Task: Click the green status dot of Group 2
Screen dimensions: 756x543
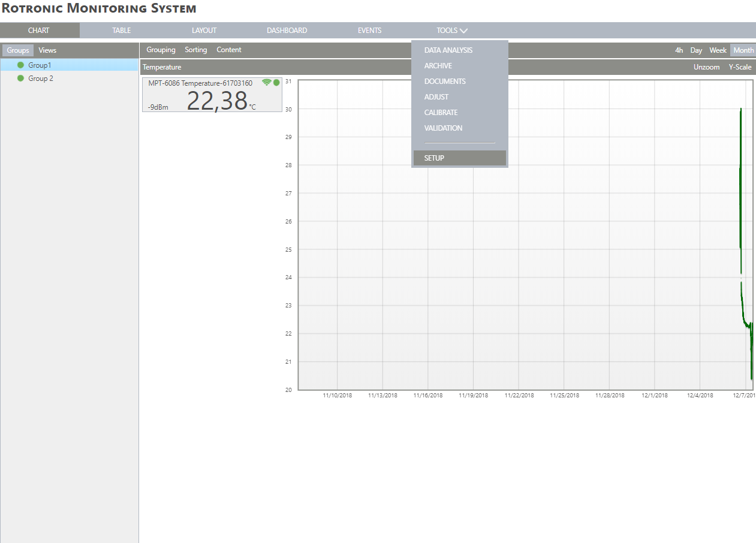Action: 20,79
